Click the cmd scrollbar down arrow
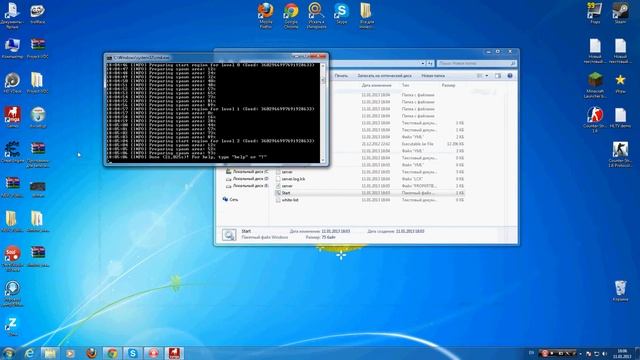The image size is (640, 360). tap(323, 160)
